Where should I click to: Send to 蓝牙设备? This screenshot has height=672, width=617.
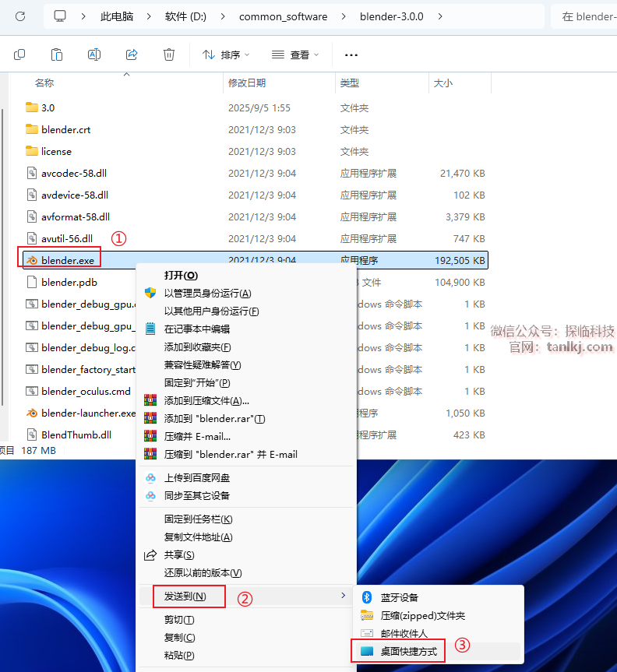tap(438, 597)
